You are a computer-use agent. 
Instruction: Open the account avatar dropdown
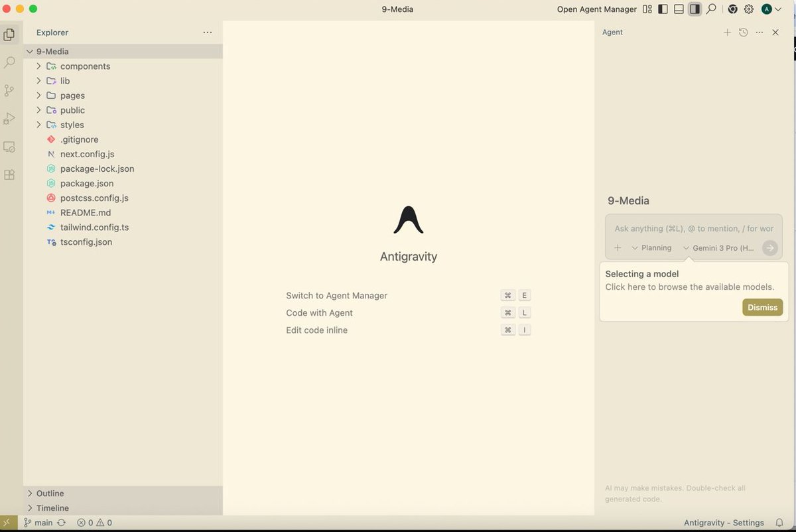pyautogui.click(x=771, y=9)
